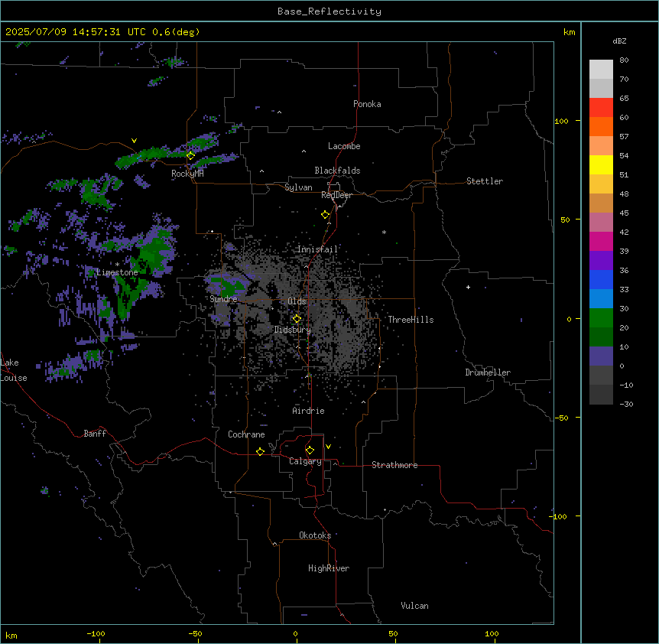The image size is (659, 644).
Task: Select the dark orange 60 dBZ swatch
Action: click(601, 126)
